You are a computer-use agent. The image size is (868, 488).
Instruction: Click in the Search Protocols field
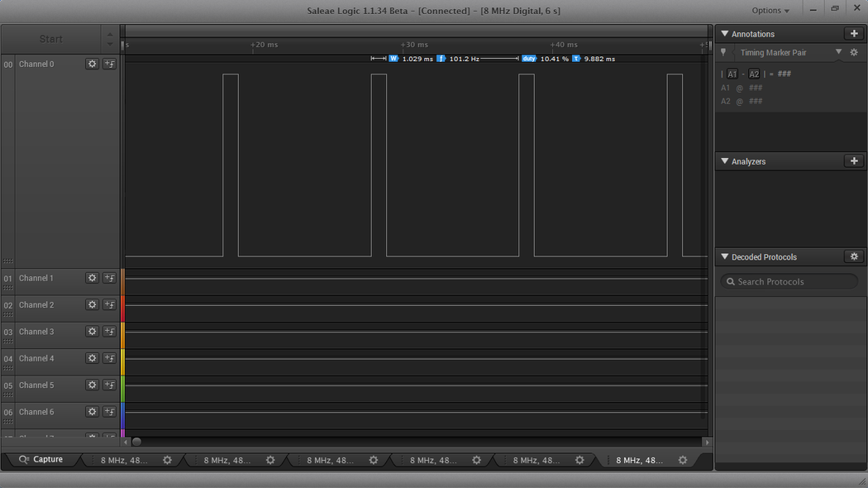789,281
